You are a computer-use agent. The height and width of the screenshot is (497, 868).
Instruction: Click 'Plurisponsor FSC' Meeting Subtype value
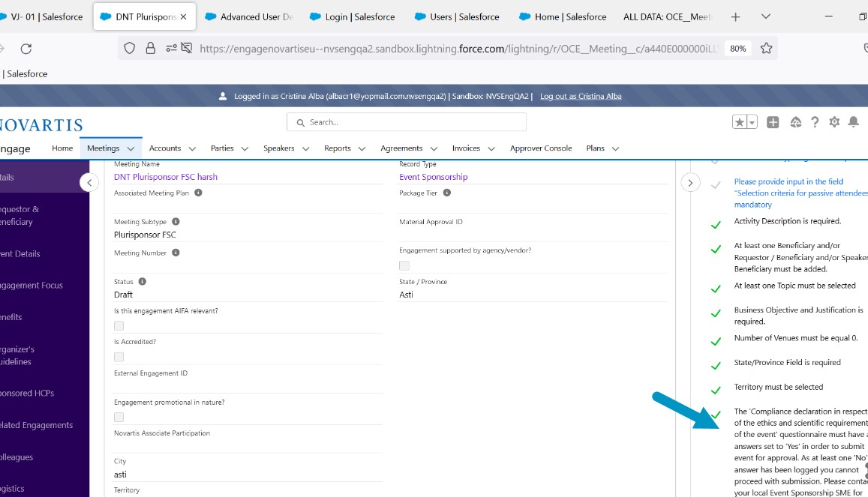coord(145,235)
